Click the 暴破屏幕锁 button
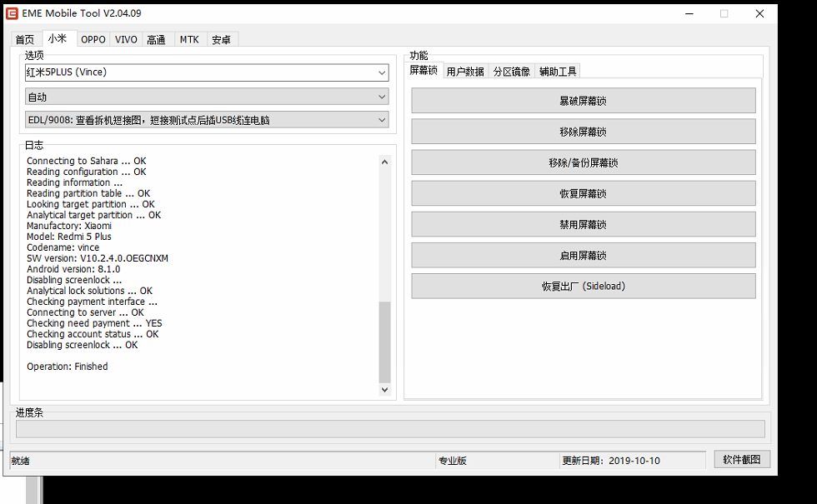Screen dimensions: 817x504 (x=584, y=101)
